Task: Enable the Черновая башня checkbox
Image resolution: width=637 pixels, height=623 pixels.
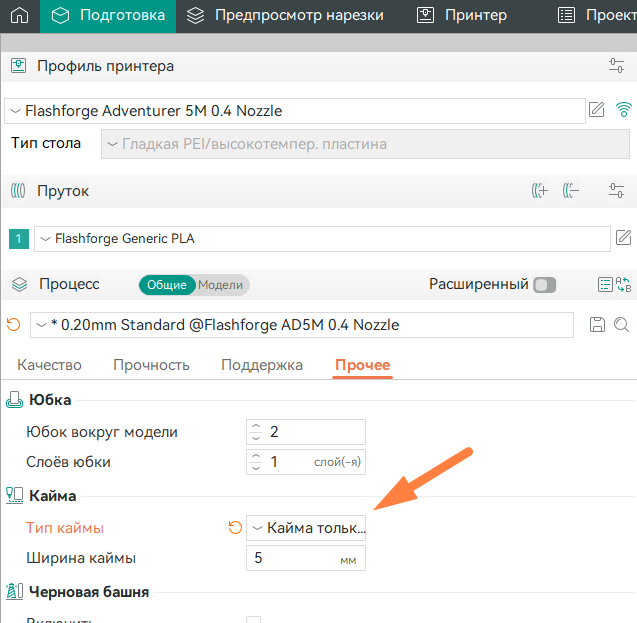Action: click(254, 619)
